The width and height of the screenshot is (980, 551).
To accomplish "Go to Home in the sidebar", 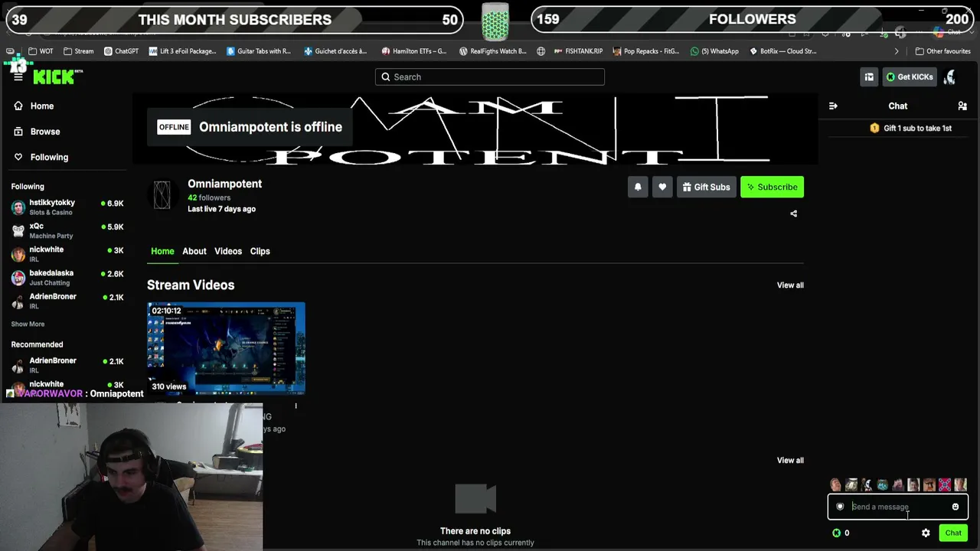I will tap(42, 106).
